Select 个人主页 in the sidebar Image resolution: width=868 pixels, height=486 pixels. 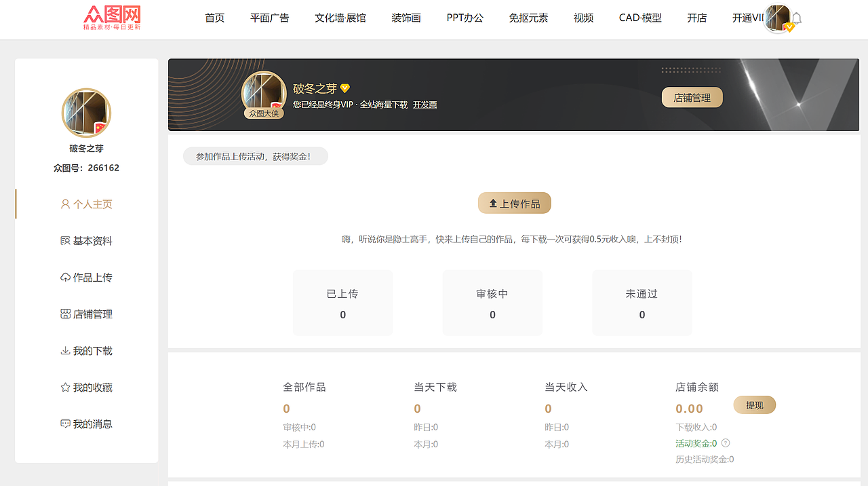click(x=87, y=204)
